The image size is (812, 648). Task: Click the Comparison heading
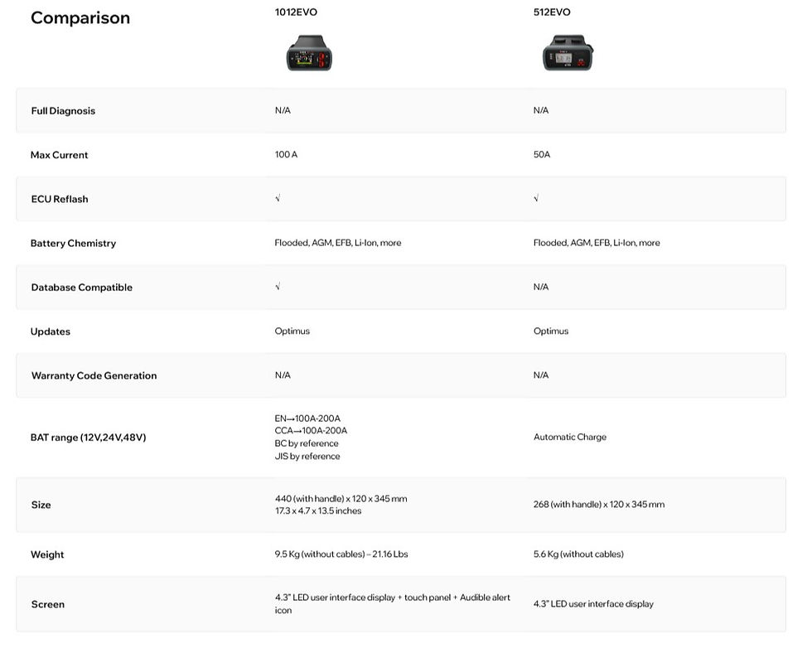[80, 17]
